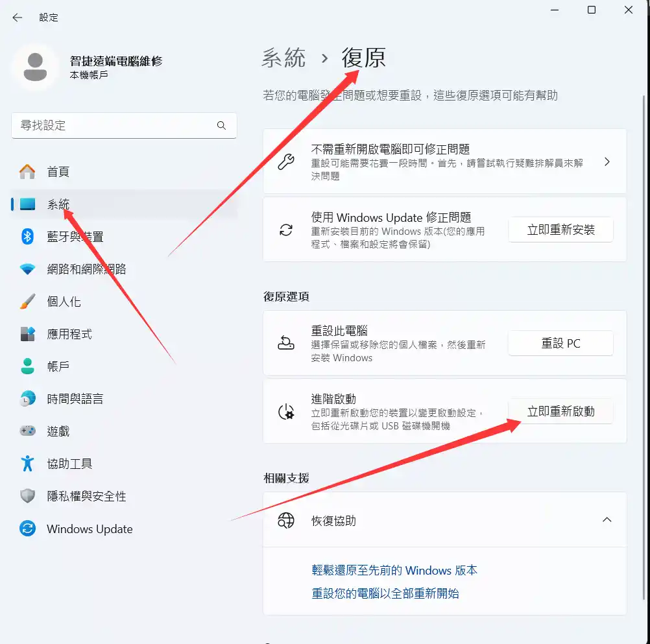
Task: Select 藍牙與裝置 Bluetooth settings
Action: [75, 237]
